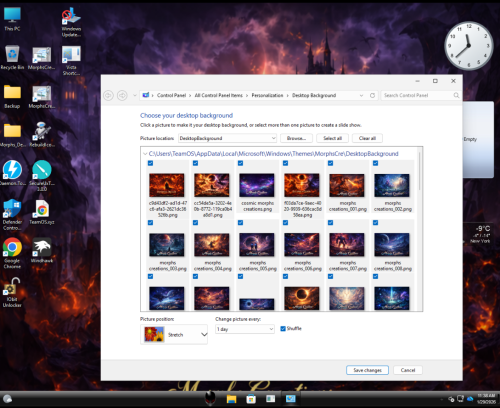Click the Cancel button
This screenshot has height=408, width=500.
[408, 370]
